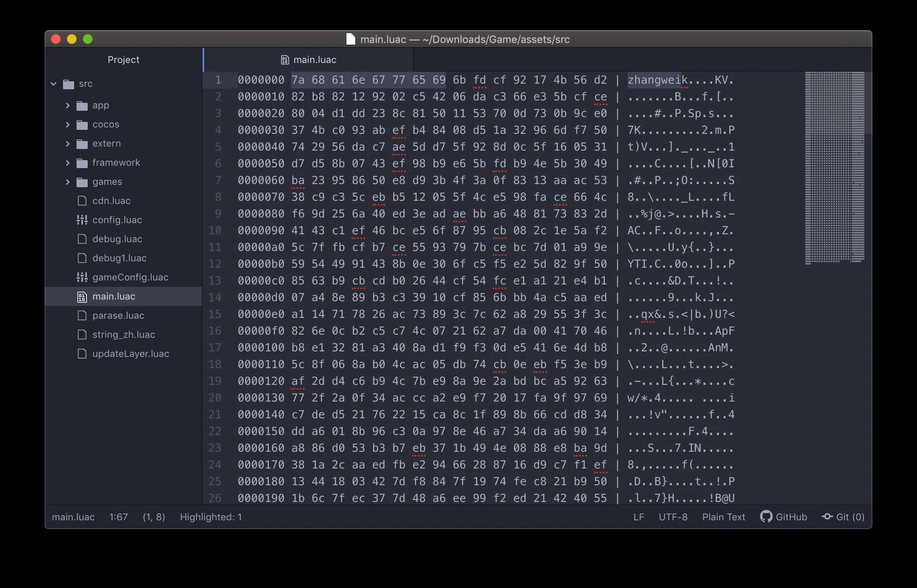Viewport: 917px width, 588px height.
Task: Click the games folder icon
Action: point(82,182)
